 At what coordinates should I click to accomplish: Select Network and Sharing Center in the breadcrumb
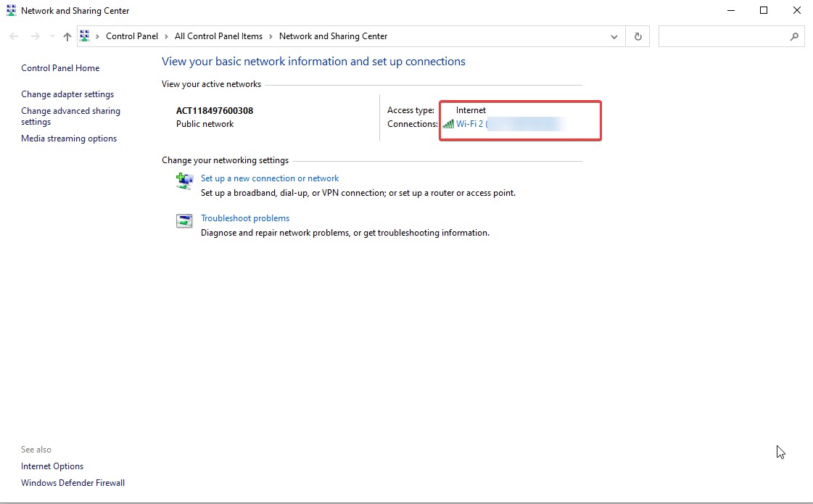point(333,36)
